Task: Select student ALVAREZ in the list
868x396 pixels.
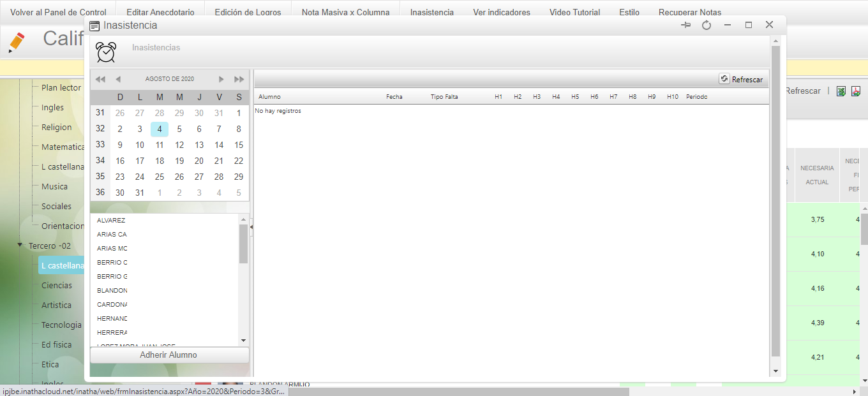Action: coord(111,221)
